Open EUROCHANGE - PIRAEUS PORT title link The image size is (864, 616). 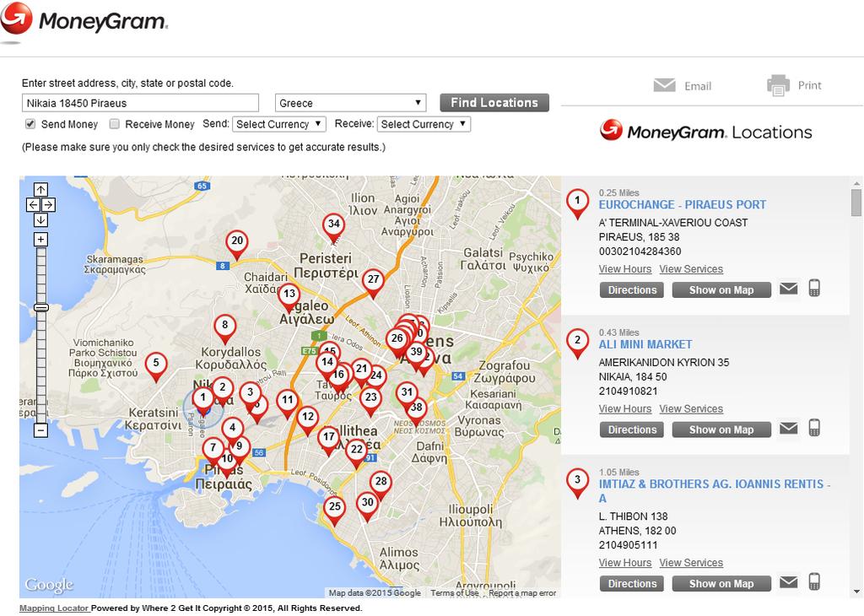pos(682,204)
